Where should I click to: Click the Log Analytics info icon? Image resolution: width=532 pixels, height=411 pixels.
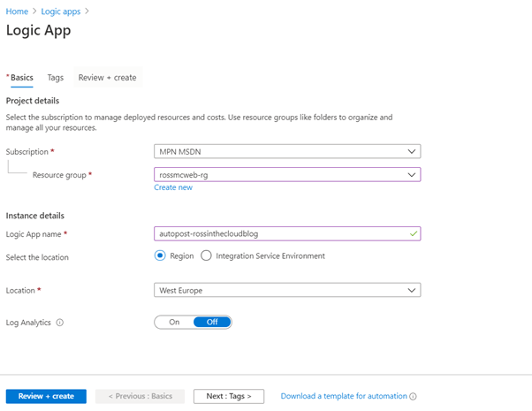click(x=60, y=323)
